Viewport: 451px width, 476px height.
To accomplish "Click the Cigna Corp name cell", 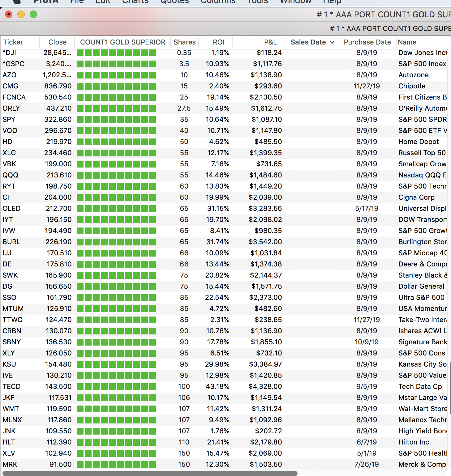I will (x=416, y=197).
